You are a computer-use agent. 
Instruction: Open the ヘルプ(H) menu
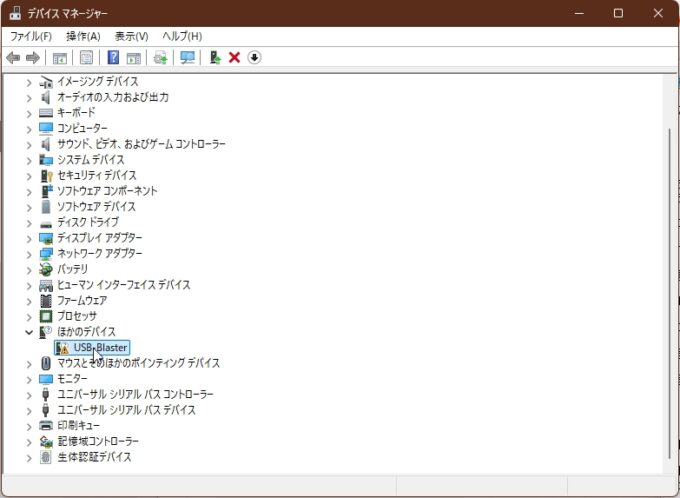[x=182, y=36]
